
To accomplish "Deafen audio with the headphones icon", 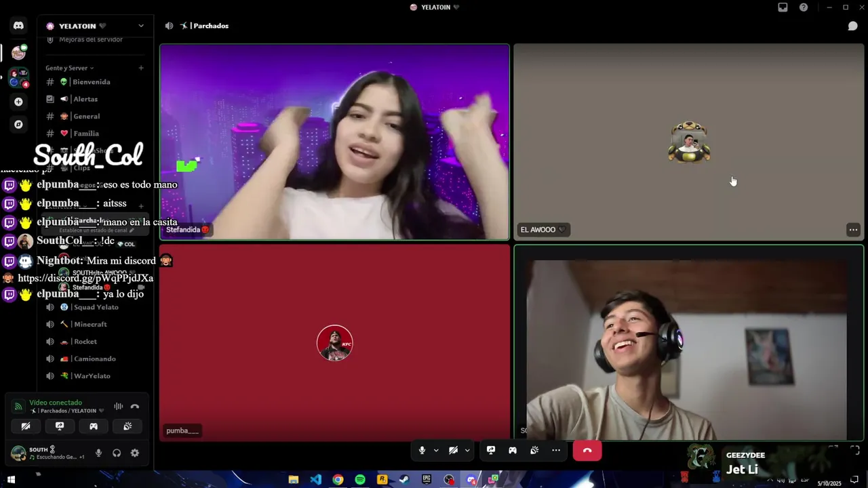I will point(117,453).
